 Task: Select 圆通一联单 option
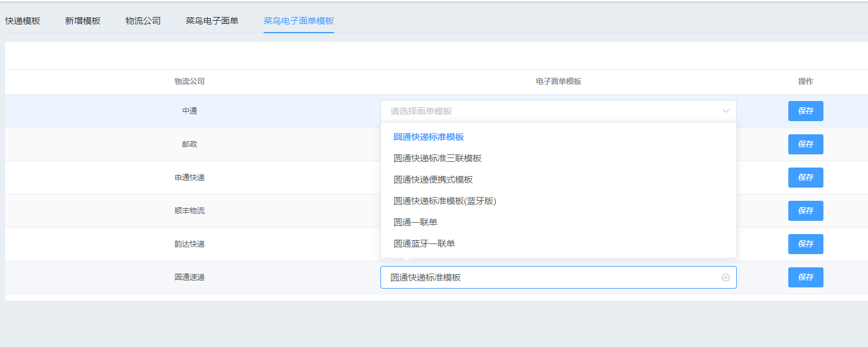coord(415,222)
